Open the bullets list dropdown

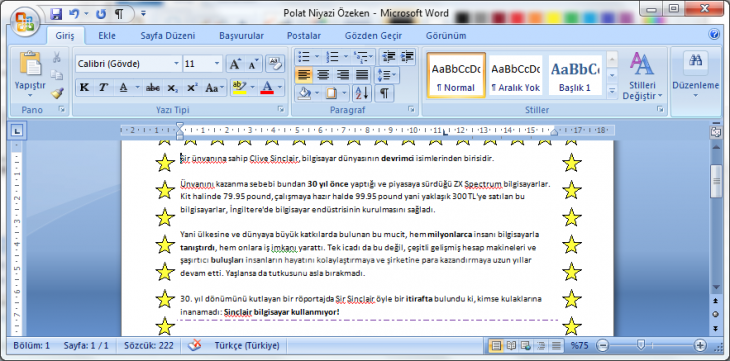pyautogui.click(x=317, y=57)
